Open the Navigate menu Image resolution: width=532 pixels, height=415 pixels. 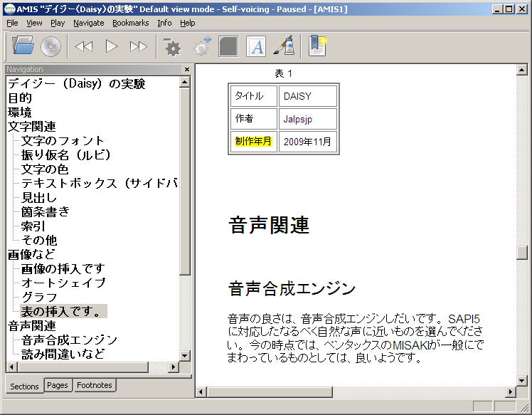click(x=89, y=23)
